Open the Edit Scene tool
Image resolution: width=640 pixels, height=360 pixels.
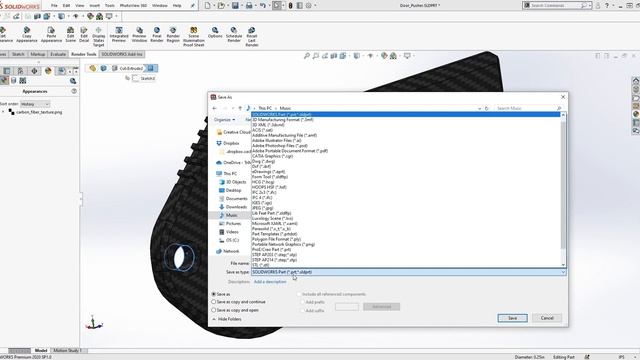[x=71, y=34]
